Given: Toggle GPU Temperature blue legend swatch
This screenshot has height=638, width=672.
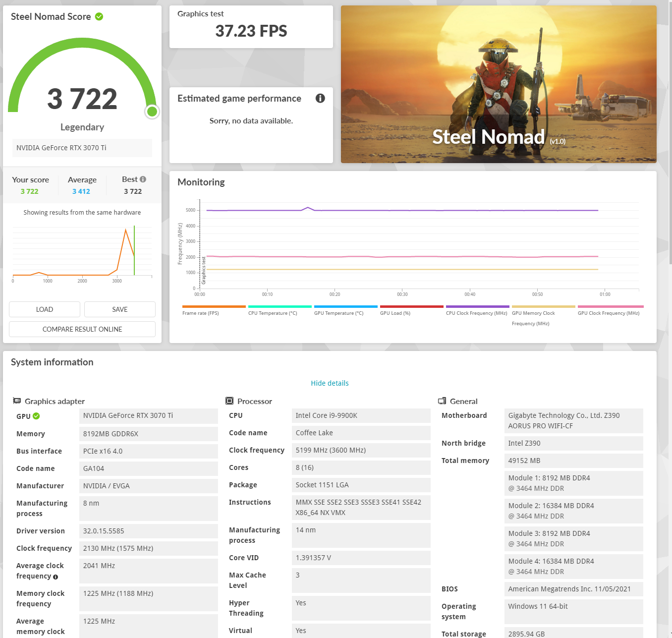Looking at the screenshot, I should (346, 307).
